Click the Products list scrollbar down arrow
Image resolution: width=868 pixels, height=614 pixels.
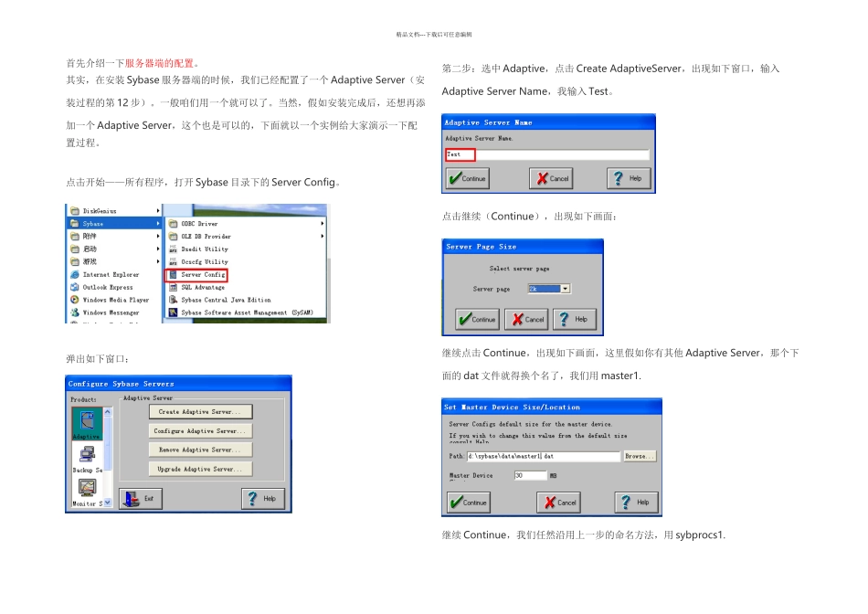coord(108,503)
